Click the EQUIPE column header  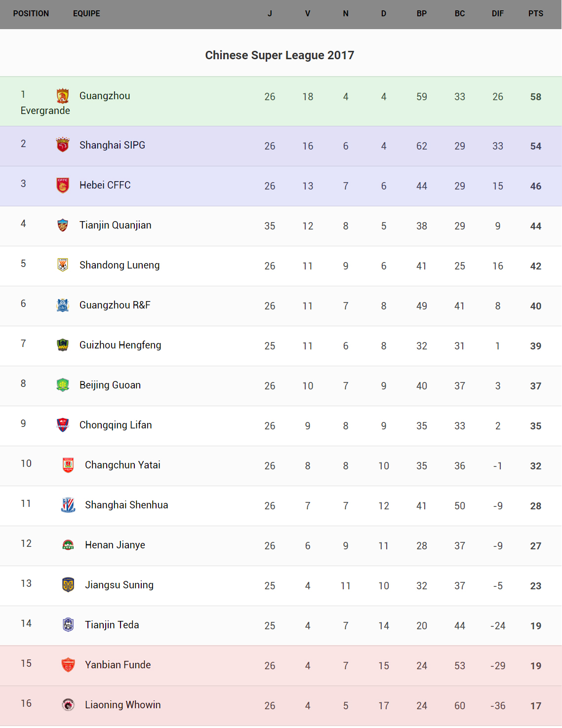point(86,14)
